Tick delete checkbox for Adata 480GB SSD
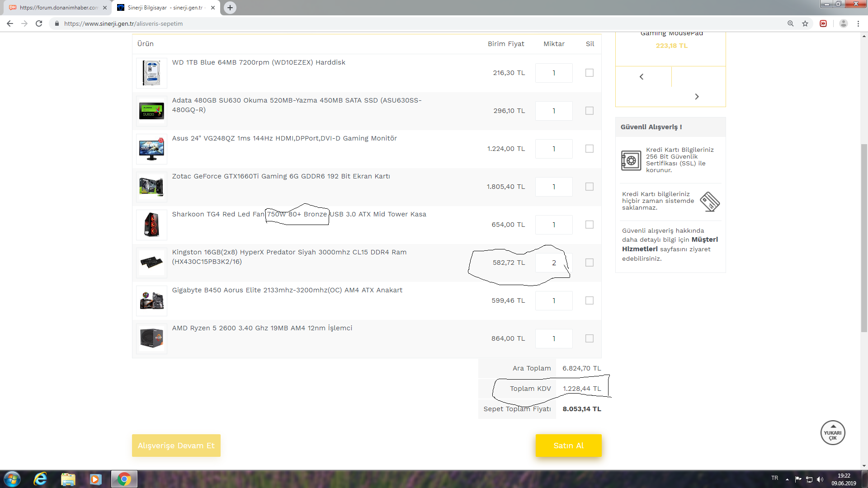 (590, 111)
